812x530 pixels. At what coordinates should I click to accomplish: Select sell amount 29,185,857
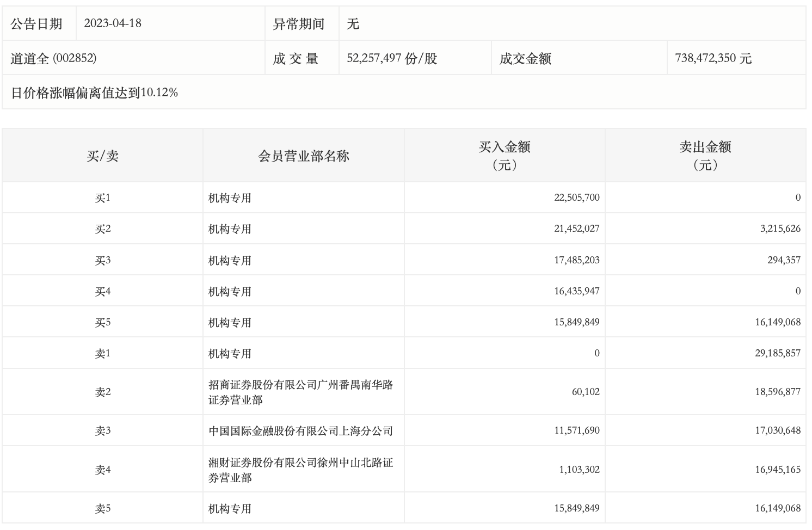point(778,353)
